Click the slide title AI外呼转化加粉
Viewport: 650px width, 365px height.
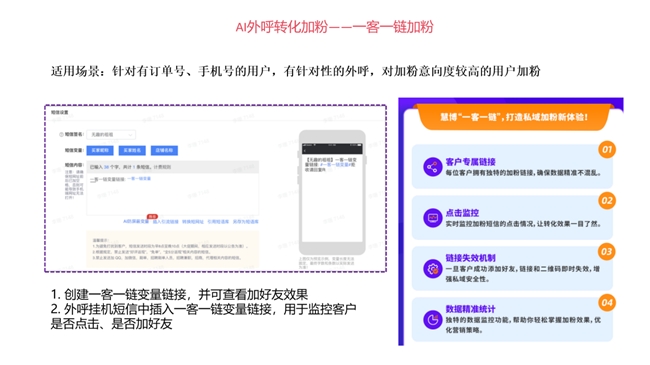tap(334, 27)
